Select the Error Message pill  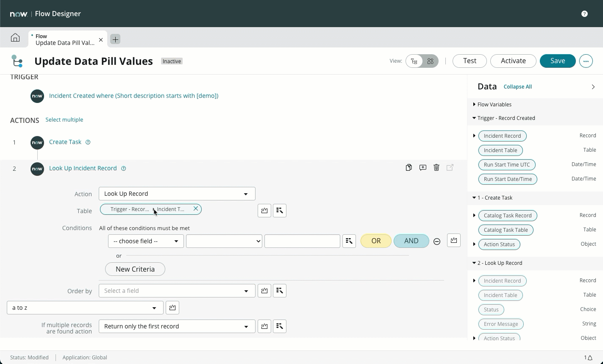point(501,324)
